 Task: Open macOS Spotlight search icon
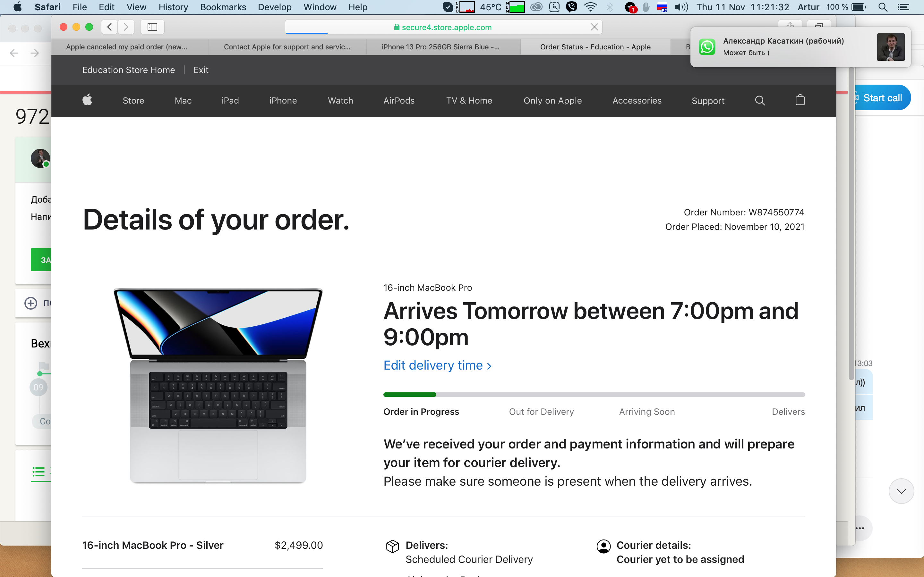882,7
